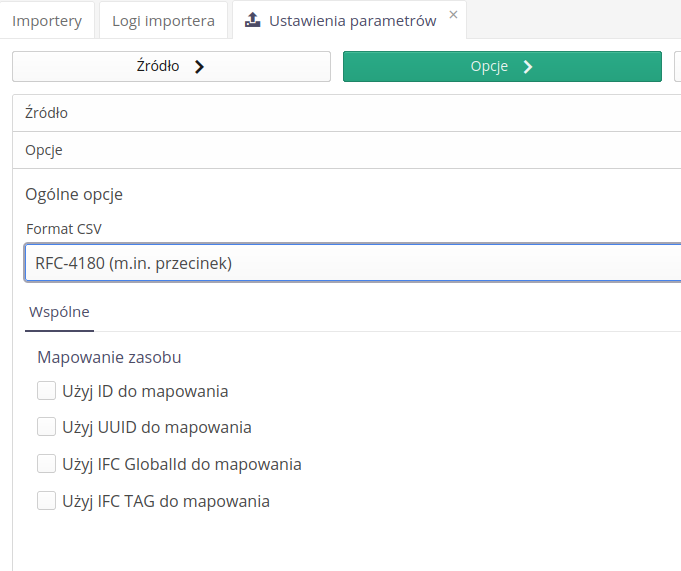Click the partially visible button right of Opcje
681x571 pixels.
tap(677, 67)
